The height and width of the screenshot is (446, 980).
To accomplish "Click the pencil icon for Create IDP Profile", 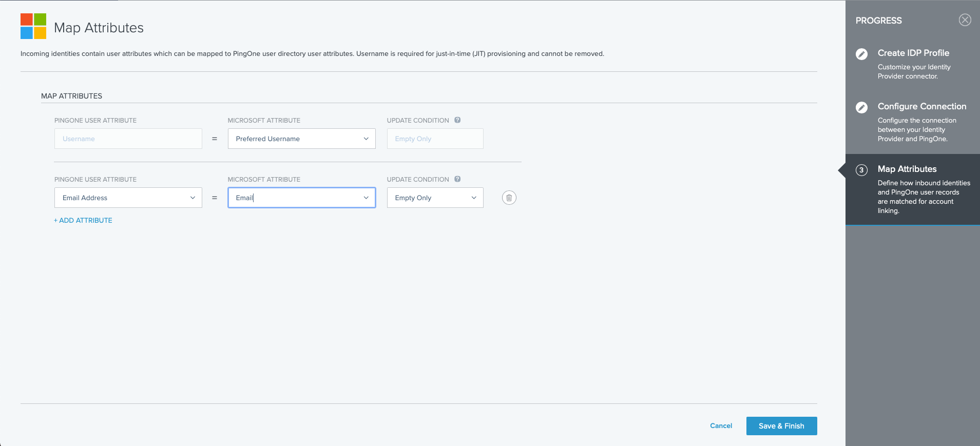I will 861,54.
